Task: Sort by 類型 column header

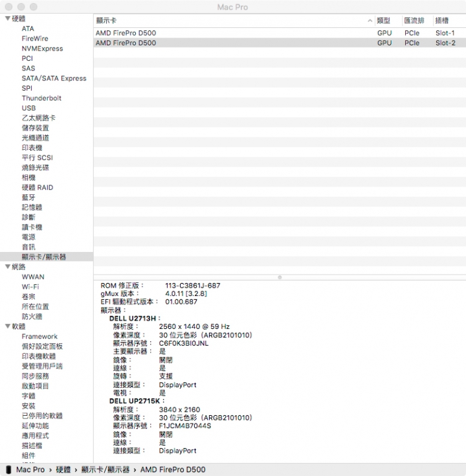Action: (388, 21)
